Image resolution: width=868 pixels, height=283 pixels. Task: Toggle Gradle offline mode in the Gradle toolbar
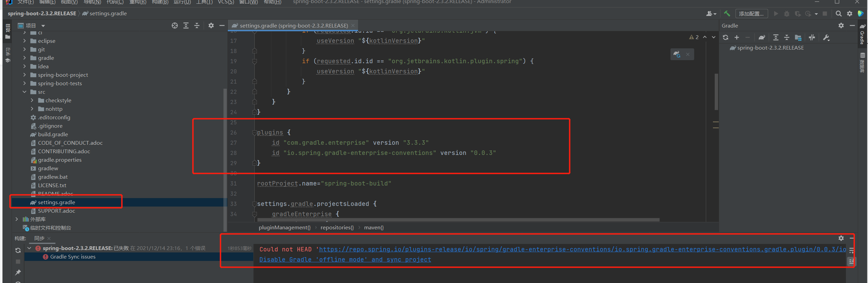pos(812,37)
